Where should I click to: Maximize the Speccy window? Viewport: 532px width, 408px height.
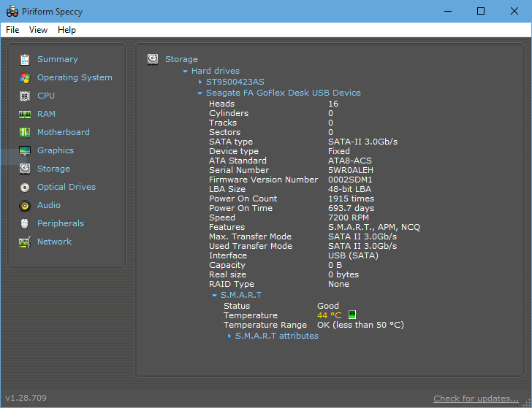[481, 11]
